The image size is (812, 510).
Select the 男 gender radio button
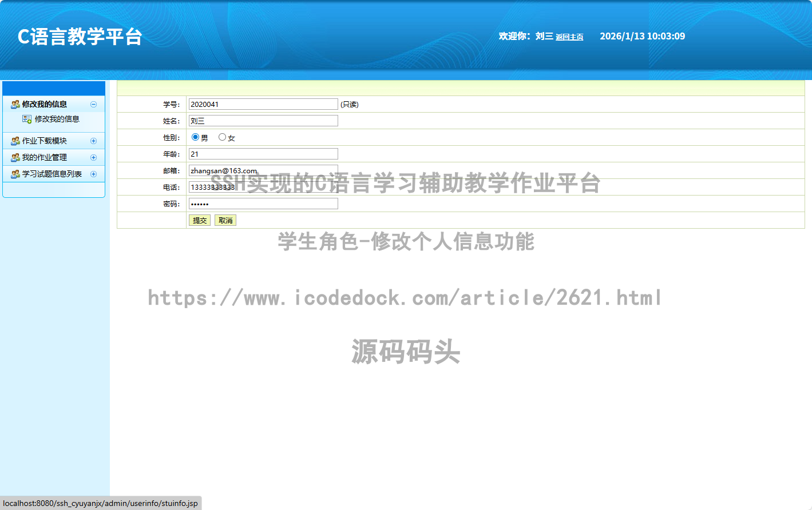click(195, 137)
